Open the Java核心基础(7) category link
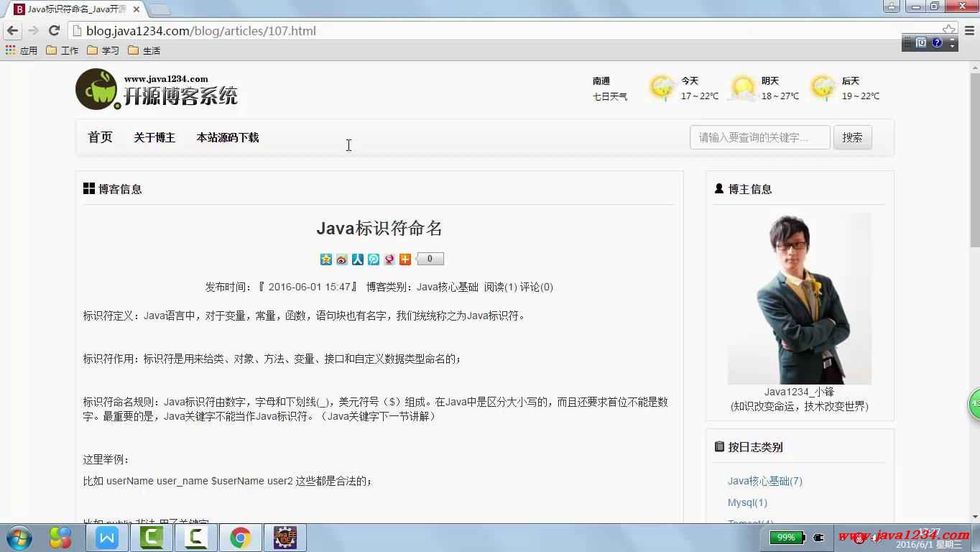Screen dimensions: 980x552 coord(764,481)
